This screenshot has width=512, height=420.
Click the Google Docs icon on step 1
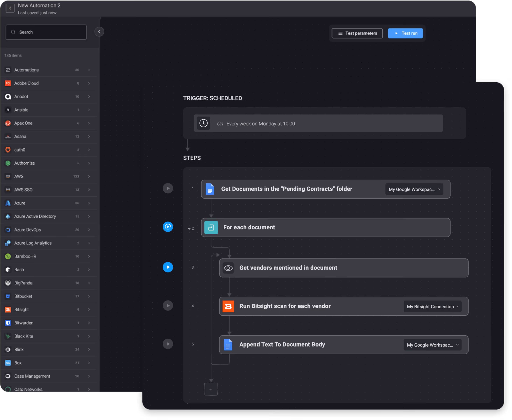coord(210,189)
